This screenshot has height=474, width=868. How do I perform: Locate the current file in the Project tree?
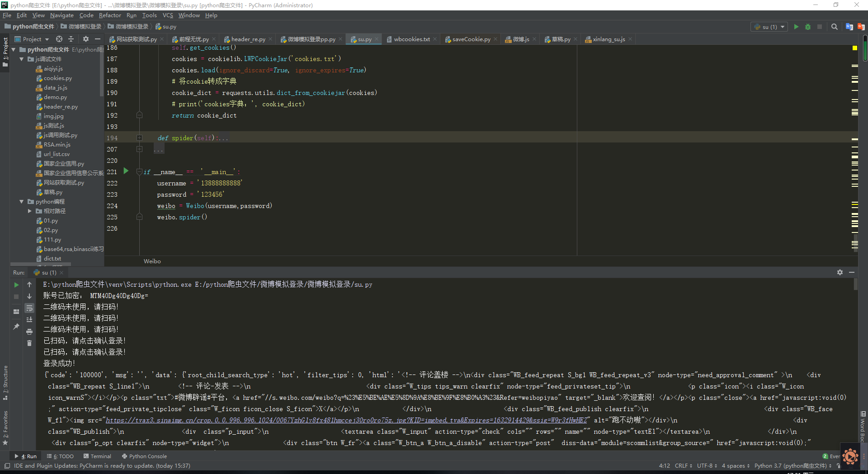tap(59, 39)
